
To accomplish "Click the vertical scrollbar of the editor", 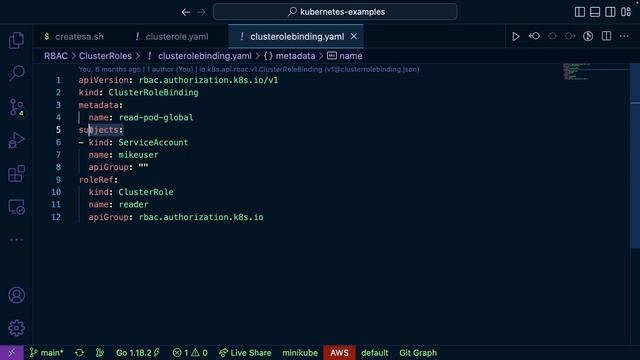I will (x=635, y=155).
